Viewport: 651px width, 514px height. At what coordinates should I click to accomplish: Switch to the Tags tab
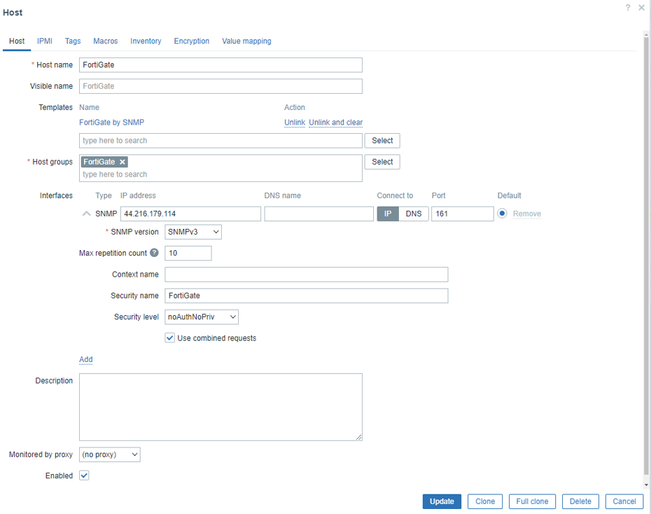[73, 41]
